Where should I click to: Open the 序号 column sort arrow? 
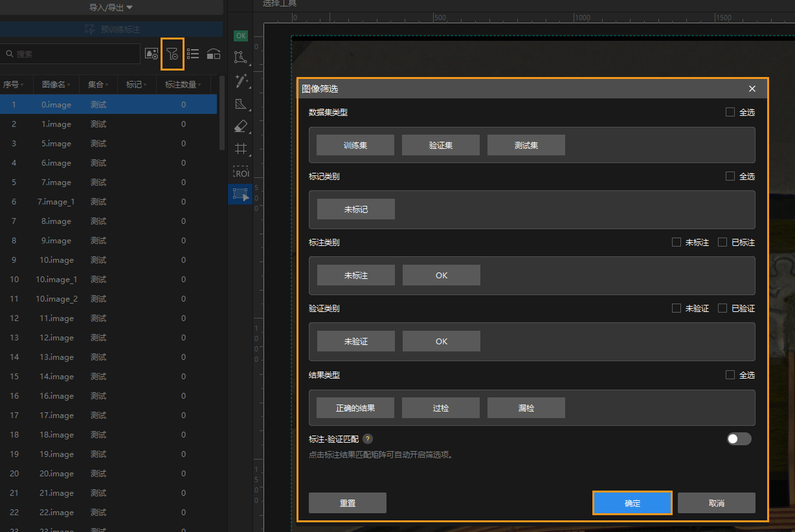pos(23,85)
